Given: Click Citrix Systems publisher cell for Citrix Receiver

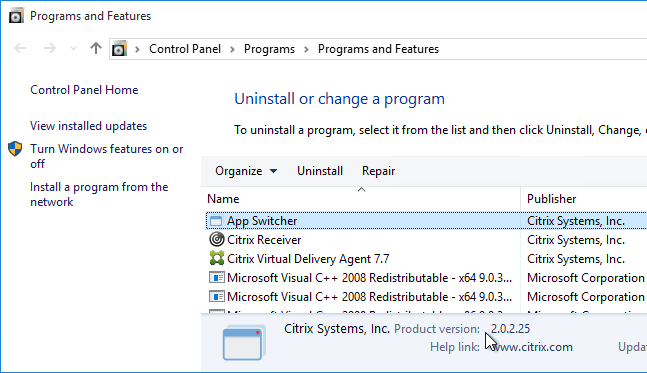Looking at the screenshot, I should click(576, 240).
